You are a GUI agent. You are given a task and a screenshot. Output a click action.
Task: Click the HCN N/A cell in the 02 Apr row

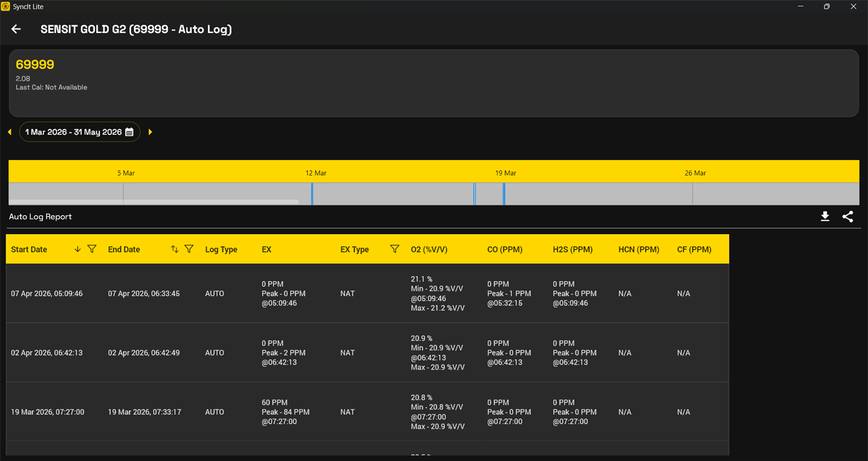pos(625,352)
